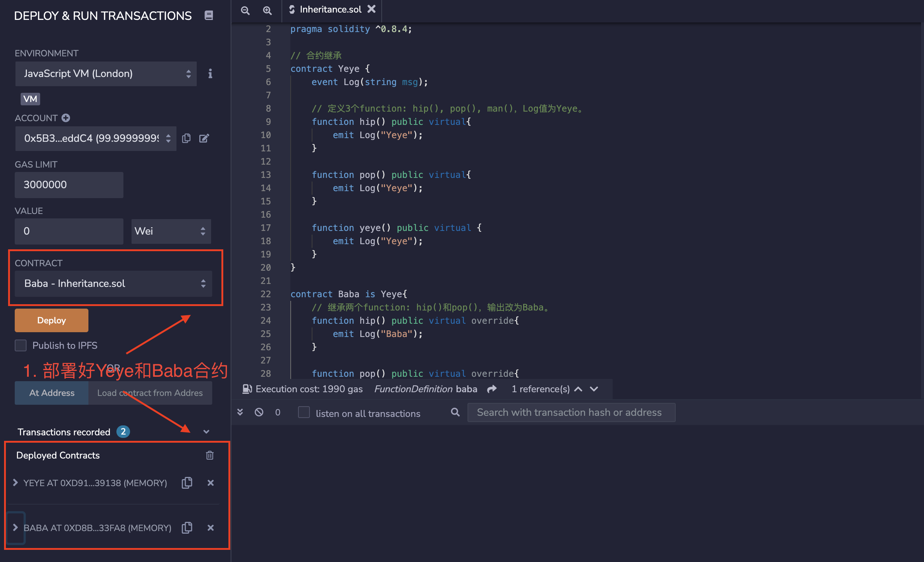Remove the BABA deployed contract

point(210,527)
